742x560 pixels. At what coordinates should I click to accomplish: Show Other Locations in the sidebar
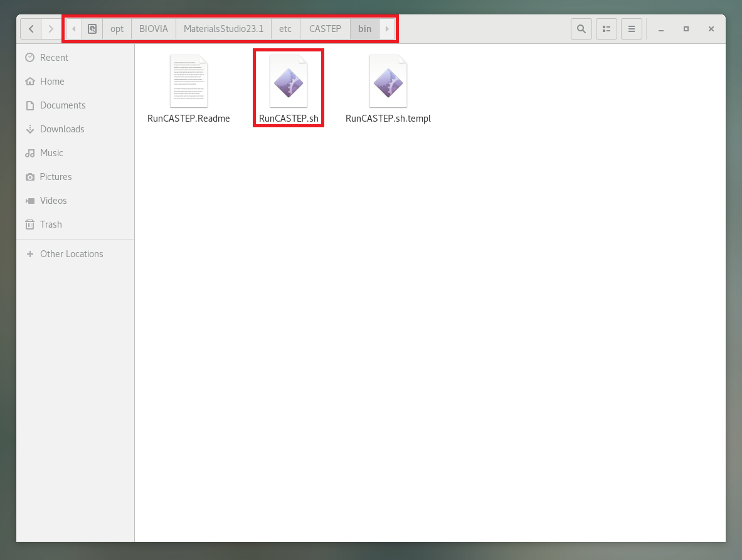(x=71, y=254)
